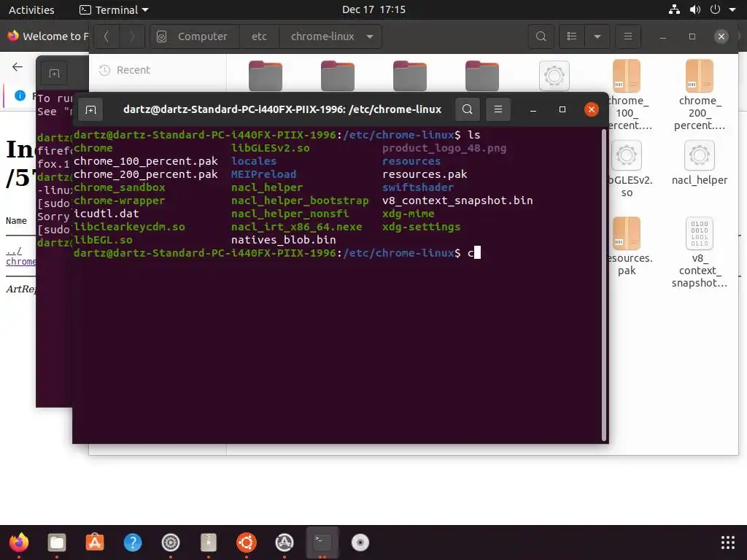Select etc in the Files path bar

coord(259,36)
